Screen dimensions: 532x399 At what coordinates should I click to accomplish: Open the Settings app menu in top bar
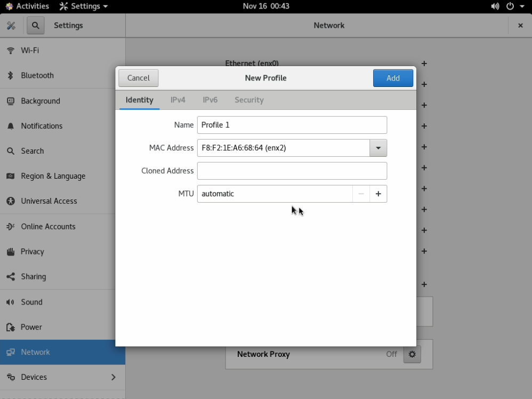84,6
